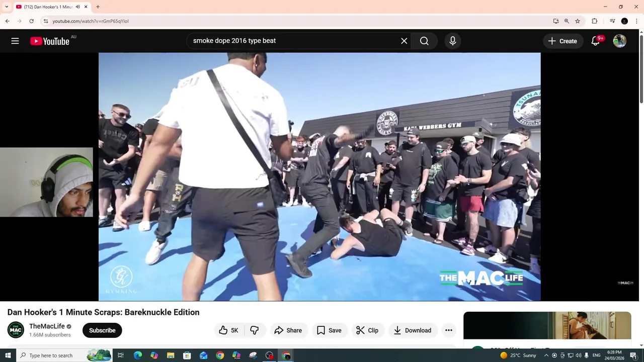The width and height of the screenshot is (644, 362).
Task: Create a Clip from the video
Action: click(x=367, y=330)
